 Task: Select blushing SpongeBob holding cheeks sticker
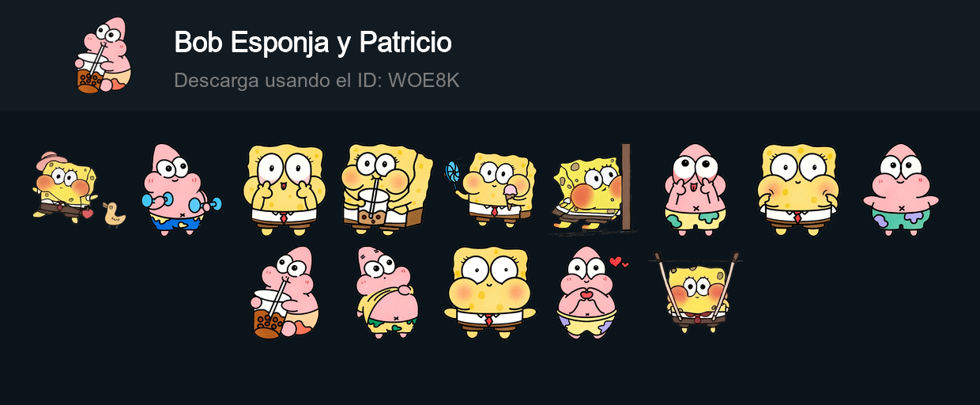[x=797, y=190]
